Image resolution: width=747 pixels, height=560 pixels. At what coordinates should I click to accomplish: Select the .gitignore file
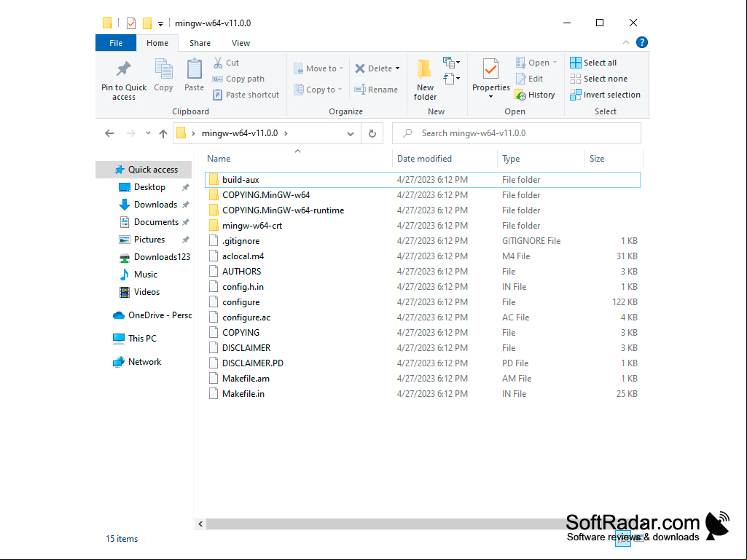click(422, 240)
